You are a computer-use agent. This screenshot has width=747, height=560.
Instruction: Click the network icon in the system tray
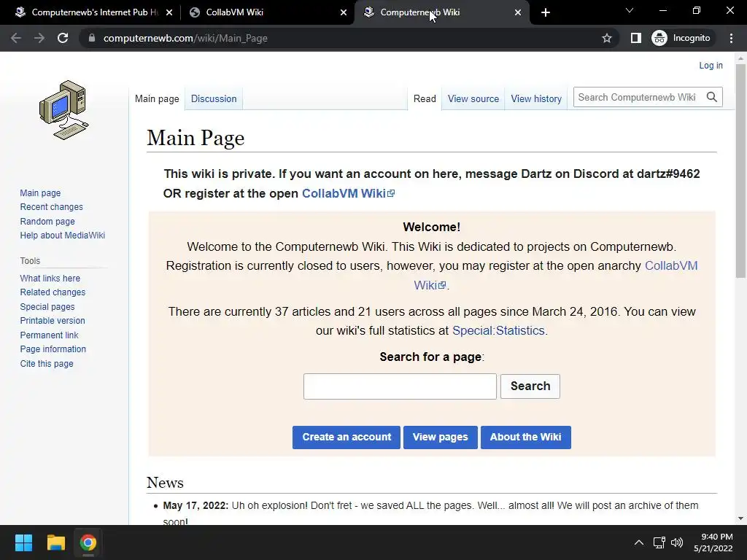point(659,542)
